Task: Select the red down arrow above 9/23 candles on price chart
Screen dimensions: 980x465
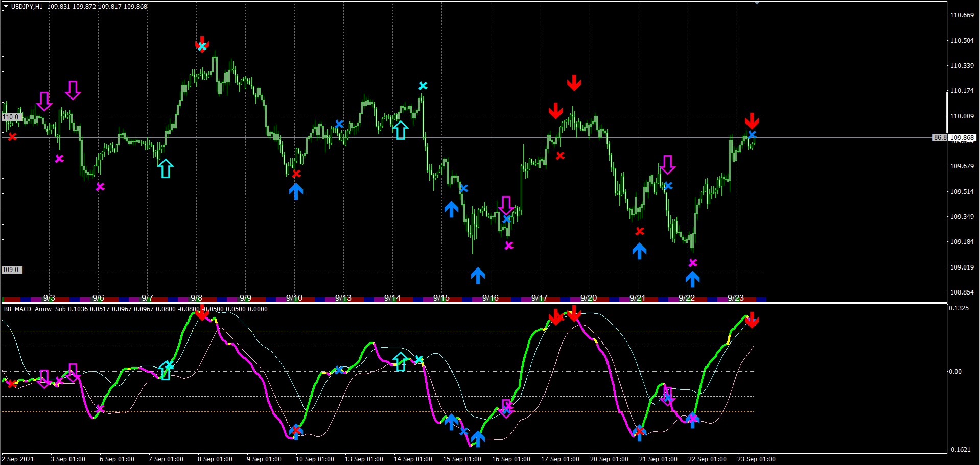Action: pos(752,120)
